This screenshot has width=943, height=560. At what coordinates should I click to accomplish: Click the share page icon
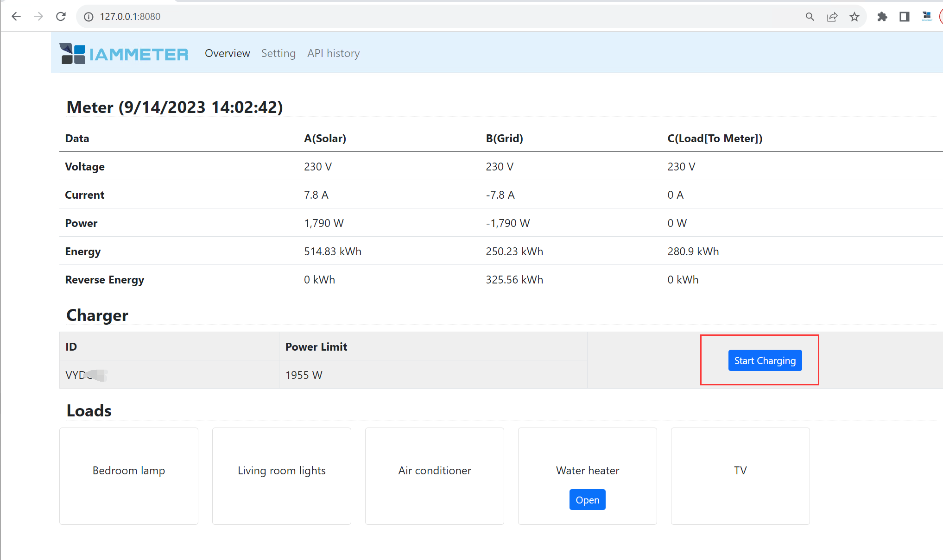(x=832, y=17)
